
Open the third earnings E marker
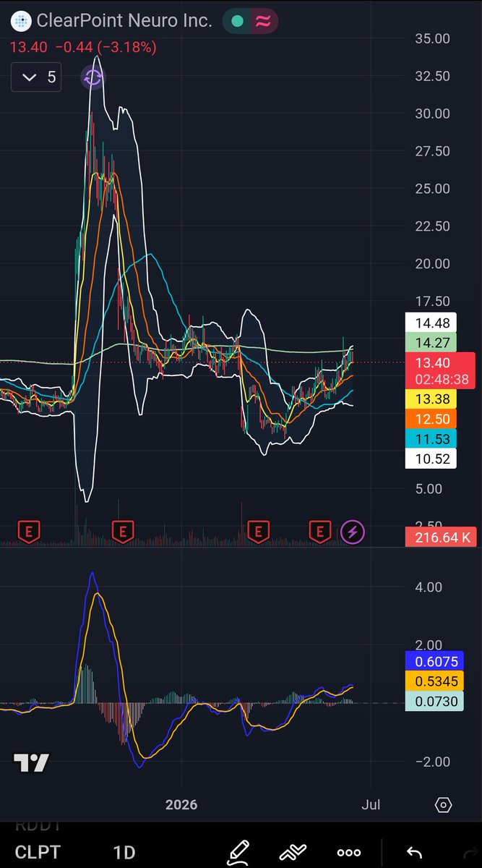pyautogui.click(x=257, y=532)
